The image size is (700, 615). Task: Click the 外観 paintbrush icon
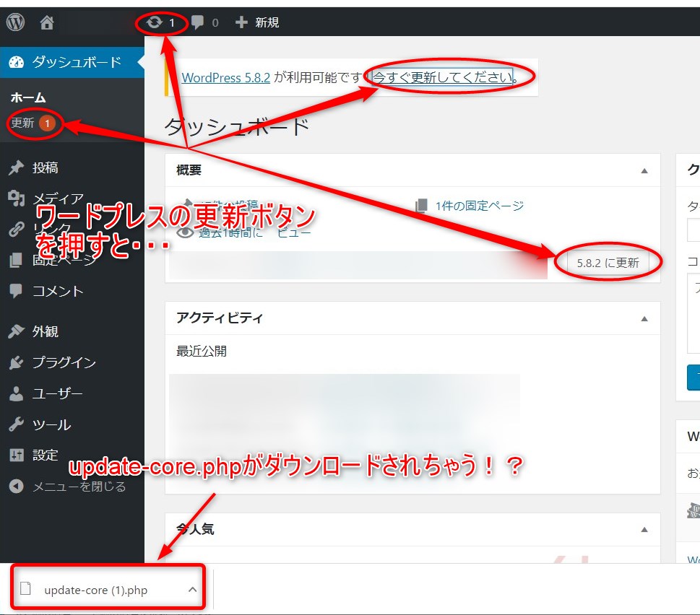point(16,331)
